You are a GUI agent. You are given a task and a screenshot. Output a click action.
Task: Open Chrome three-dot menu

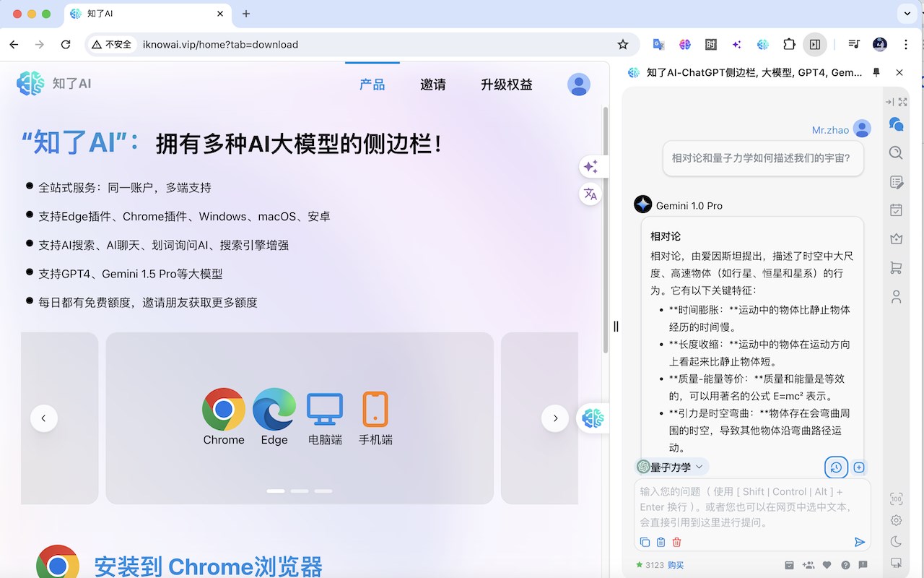pyautogui.click(x=907, y=44)
